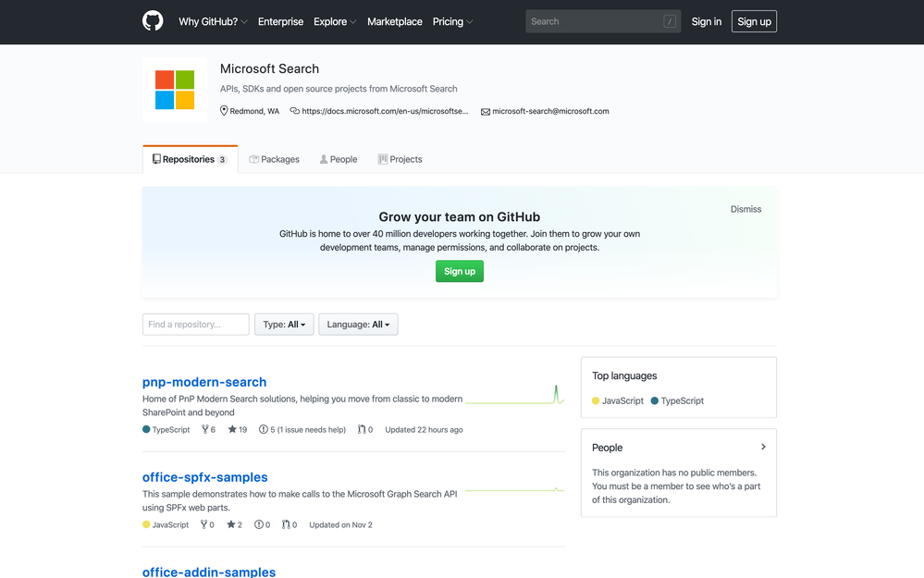Switch to the Repositories tab

click(x=190, y=159)
